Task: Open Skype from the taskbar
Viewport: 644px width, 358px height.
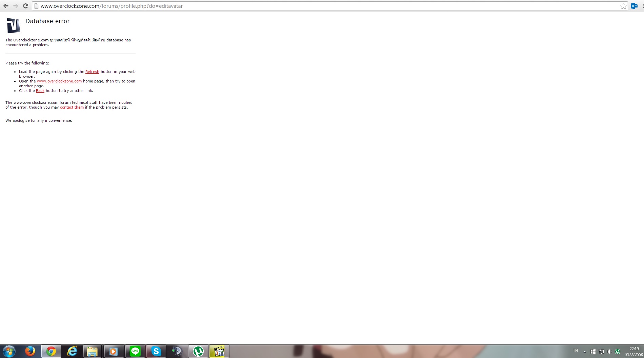Action: point(156,351)
